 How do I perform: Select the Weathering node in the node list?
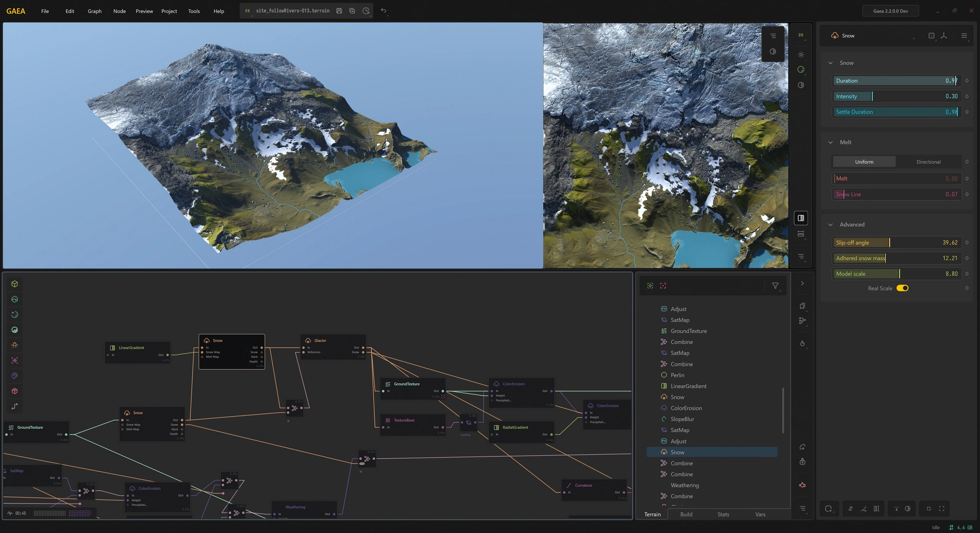pos(684,485)
